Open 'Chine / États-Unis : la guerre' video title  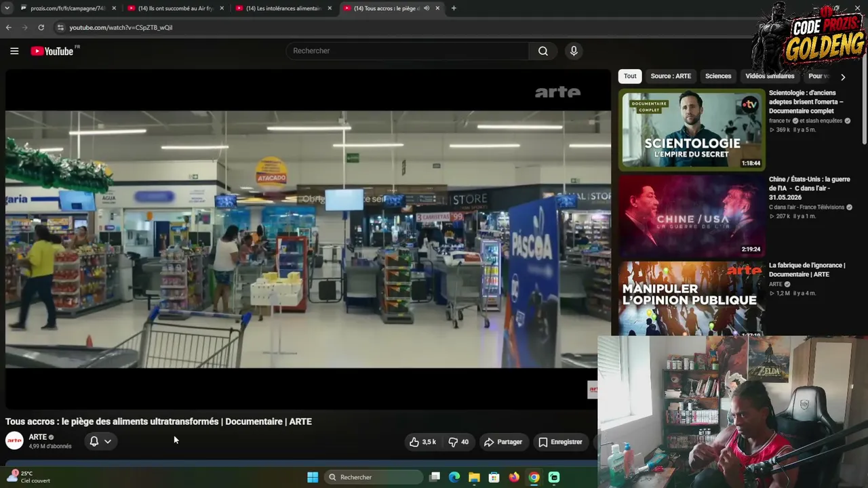tap(809, 188)
